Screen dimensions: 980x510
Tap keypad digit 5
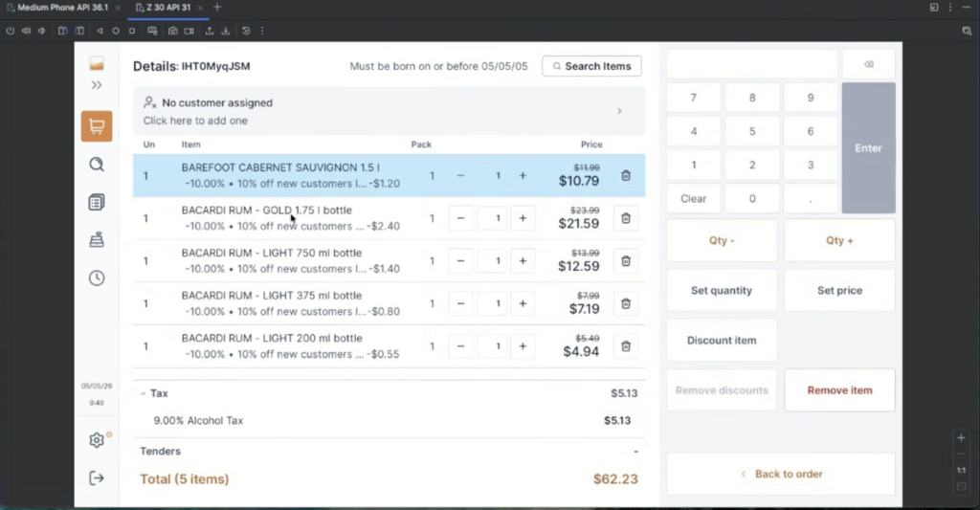coord(752,131)
